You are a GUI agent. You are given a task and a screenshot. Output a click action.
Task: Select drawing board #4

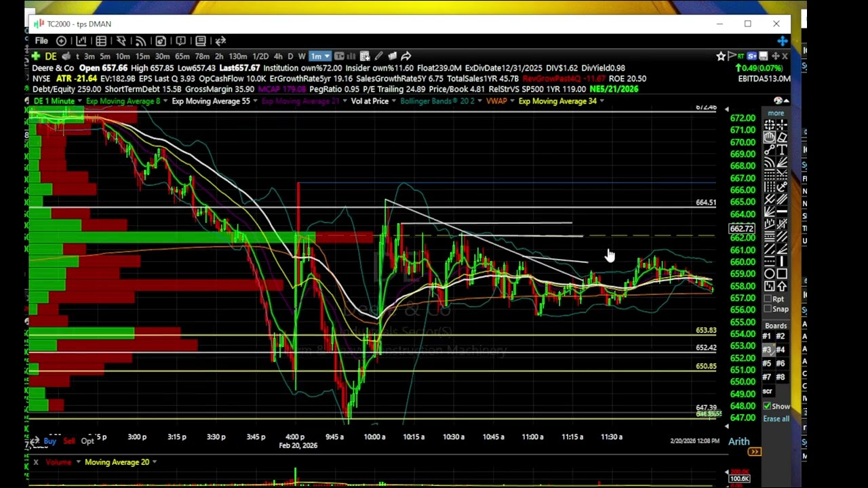tap(781, 350)
